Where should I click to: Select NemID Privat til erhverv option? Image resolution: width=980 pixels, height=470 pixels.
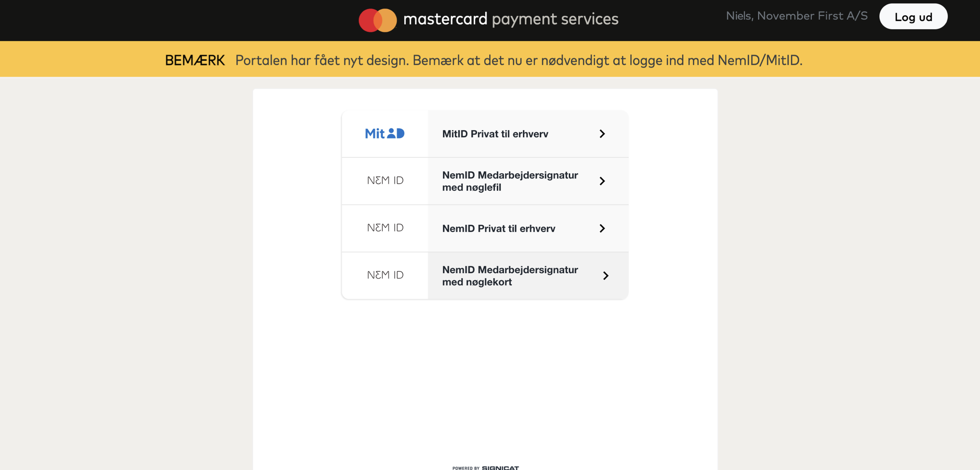click(x=485, y=228)
